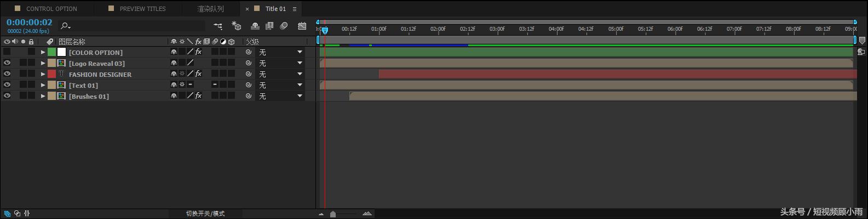
Task: Expand the Brushes 01 layer properties
Action: click(43, 96)
